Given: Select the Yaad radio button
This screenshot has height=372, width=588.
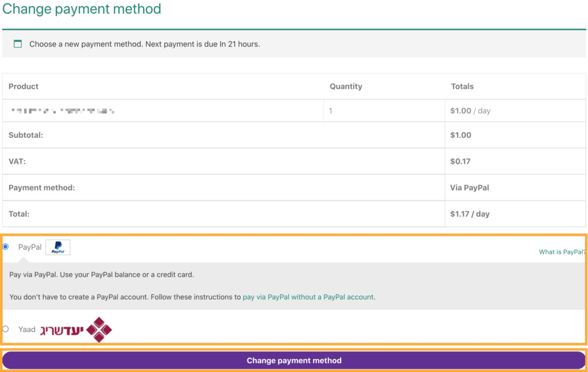Looking at the screenshot, I should (x=6, y=329).
